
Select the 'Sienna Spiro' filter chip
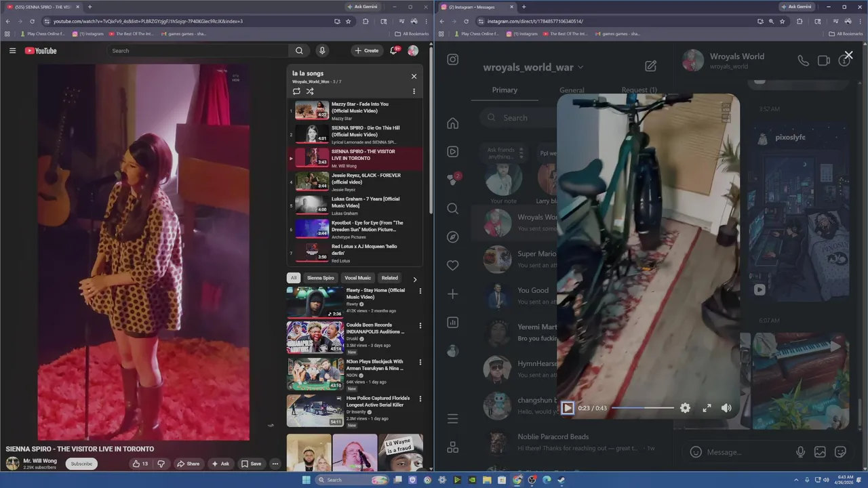point(320,278)
